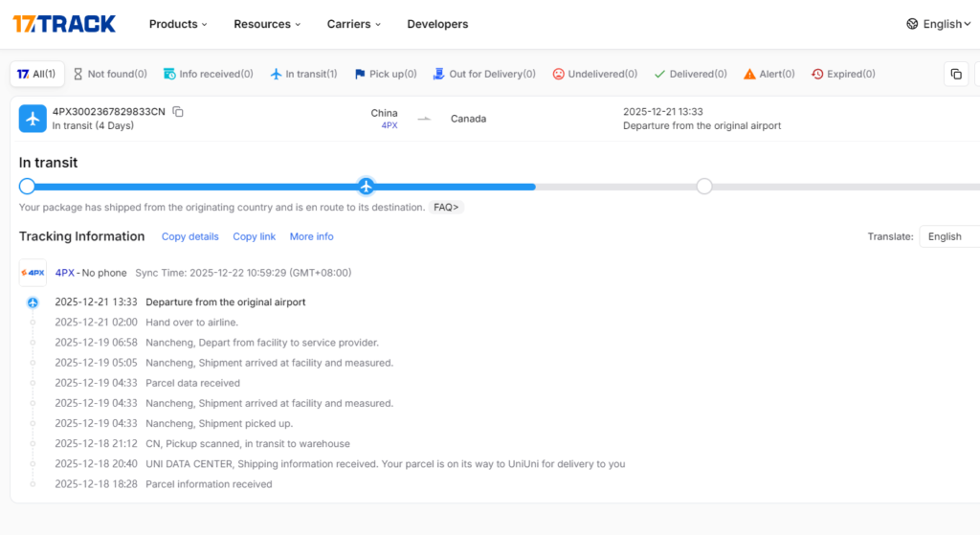Click the copy-all icon at top right
Viewport: 980px width, 535px height.
click(x=956, y=75)
